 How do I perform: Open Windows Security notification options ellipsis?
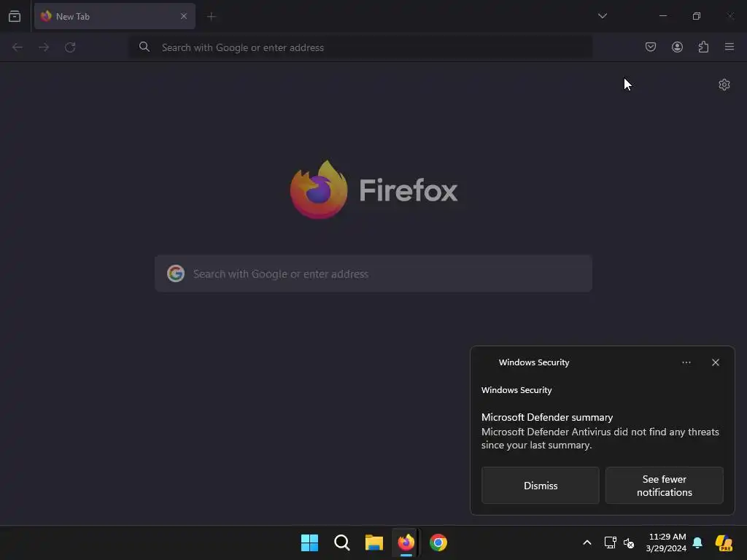[x=686, y=362]
